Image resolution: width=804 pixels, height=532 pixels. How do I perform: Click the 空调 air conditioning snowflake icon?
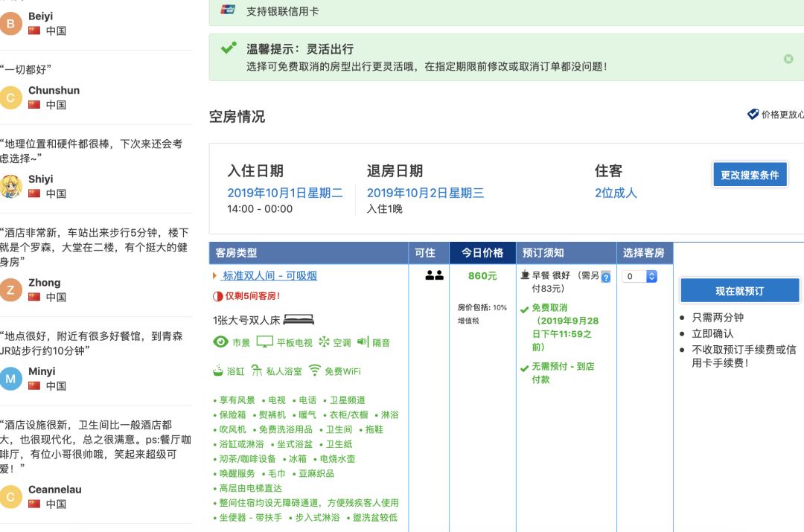pyautogui.click(x=323, y=342)
